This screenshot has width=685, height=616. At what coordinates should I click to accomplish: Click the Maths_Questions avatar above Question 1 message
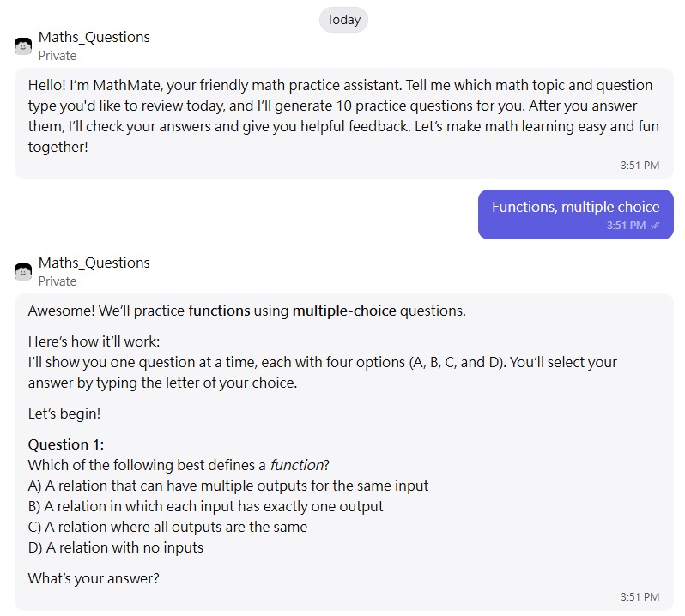pyautogui.click(x=23, y=271)
